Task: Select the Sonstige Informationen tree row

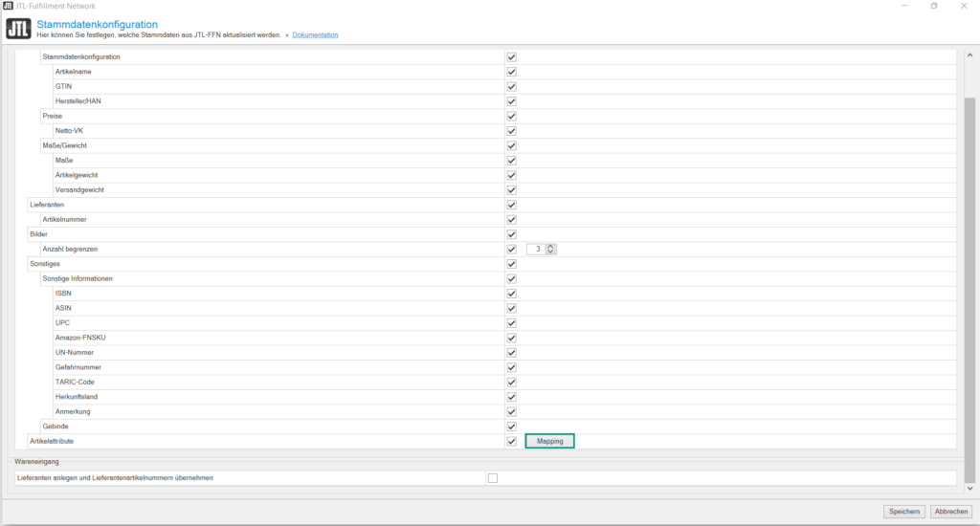Action: (78, 278)
